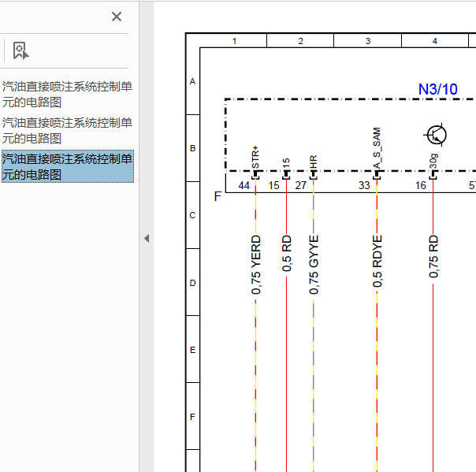This screenshot has height=472, width=476.
Task: Click the 0,75 RD wire label
Action: [433, 257]
